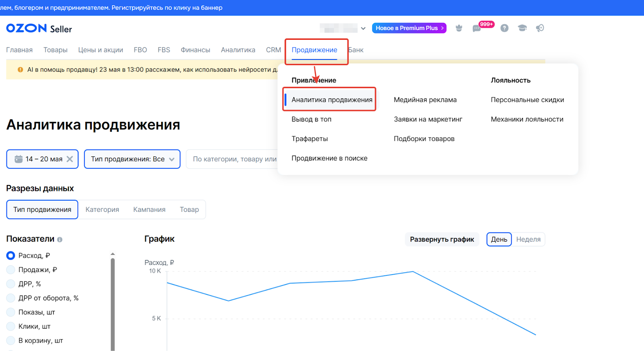
Task: Click the warning icon in the AI notice
Action: point(20,70)
